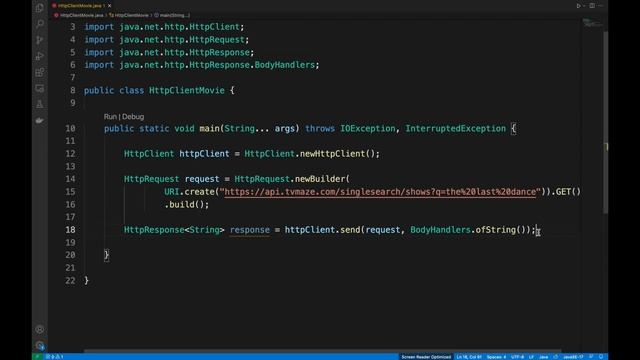Screen dimensions: 640x360
Task: Click the vertical editor scrollbar thumb
Action: click(605, 122)
